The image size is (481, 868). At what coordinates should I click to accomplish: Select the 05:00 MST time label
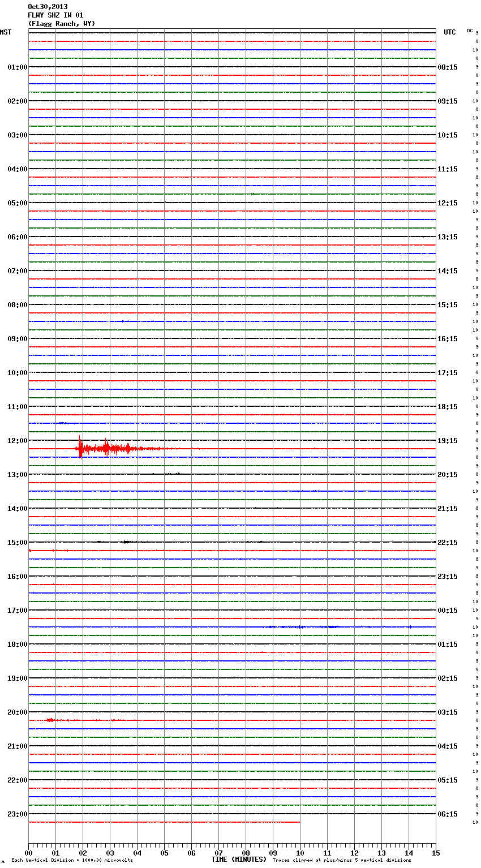click(x=18, y=203)
